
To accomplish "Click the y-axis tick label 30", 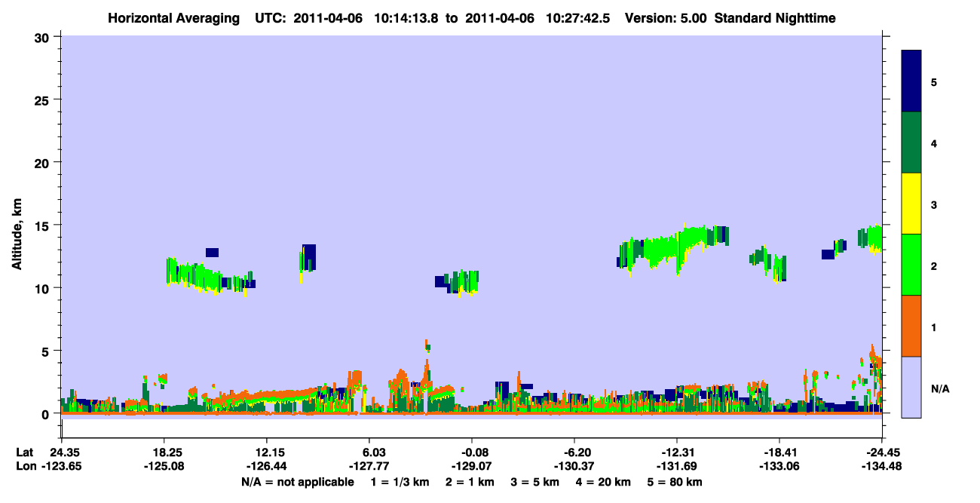I will click(44, 37).
